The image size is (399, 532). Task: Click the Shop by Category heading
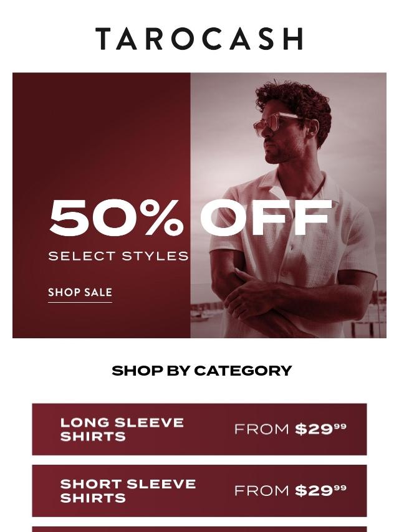[x=201, y=371]
